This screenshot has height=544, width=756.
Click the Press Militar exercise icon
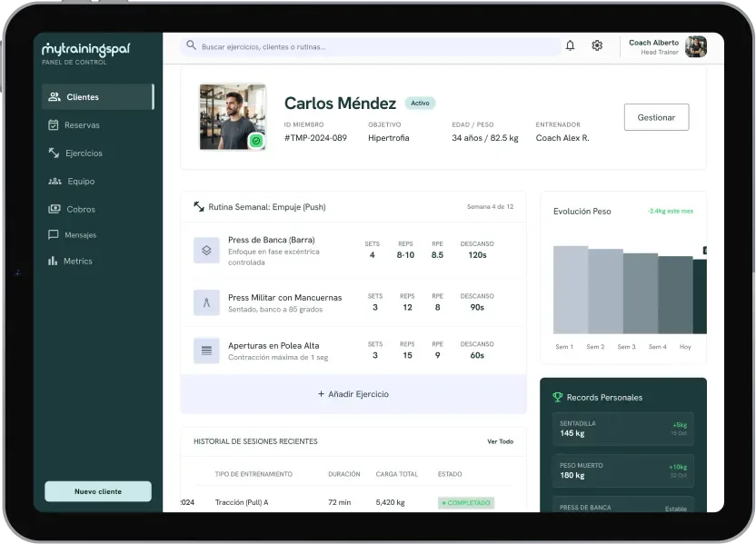click(x=206, y=302)
